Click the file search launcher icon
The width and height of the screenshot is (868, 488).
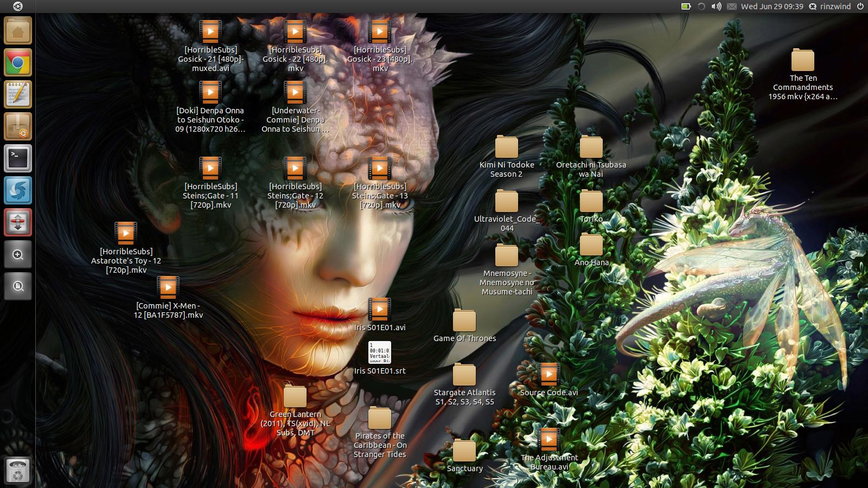tap(18, 286)
